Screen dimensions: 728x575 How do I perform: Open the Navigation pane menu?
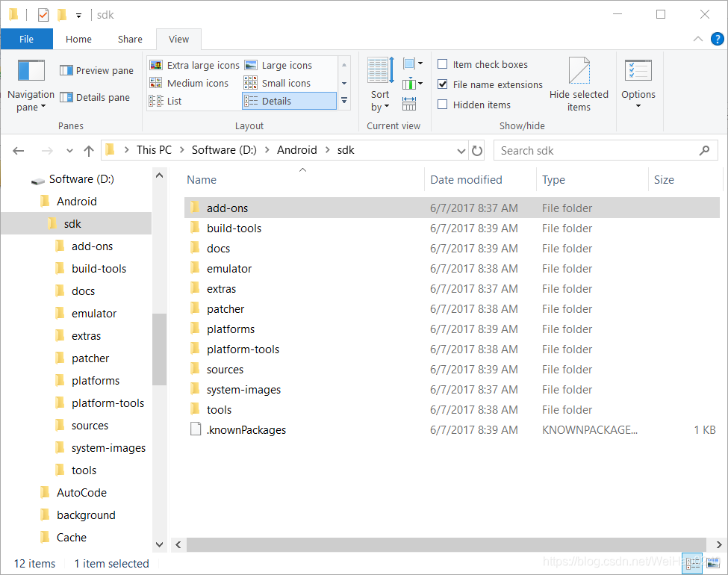pyautogui.click(x=31, y=85)
